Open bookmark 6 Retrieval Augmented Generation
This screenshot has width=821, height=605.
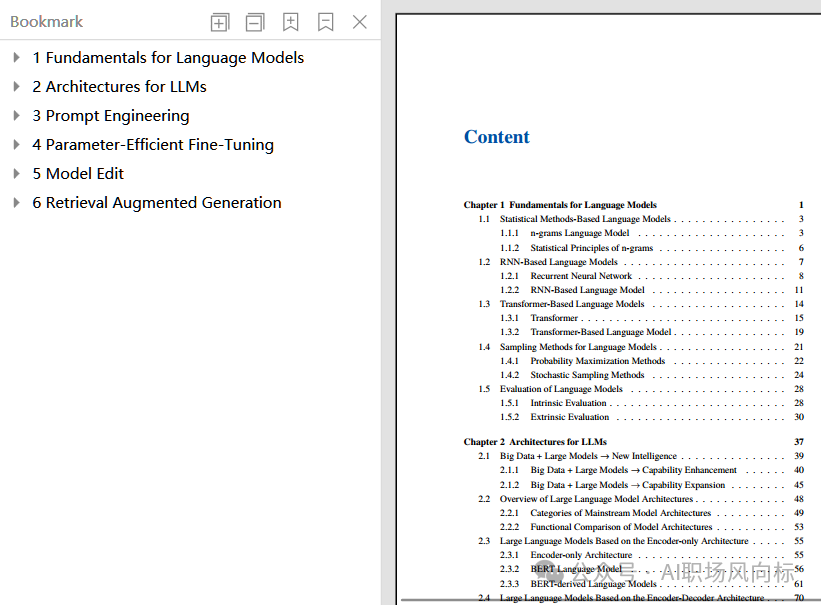coord(157,203)
